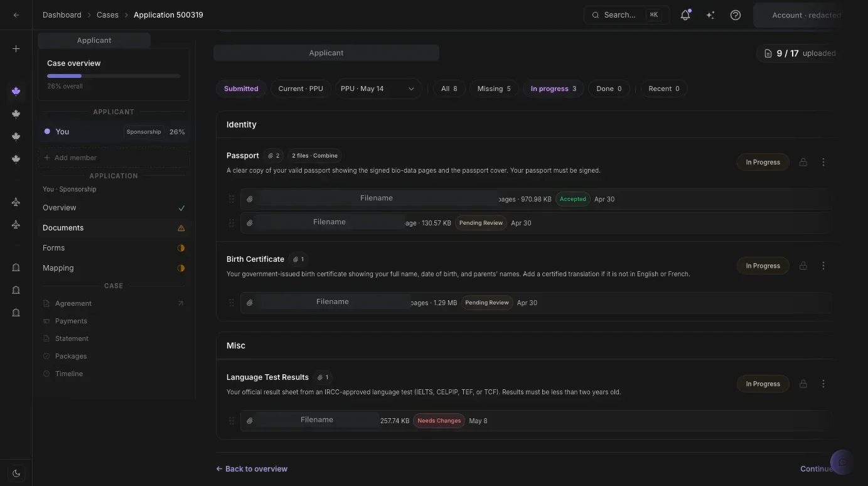This screenshot has width=868, height=486.
Task: Toggle the Recent 0 filter chip
Action: [664, 89]
